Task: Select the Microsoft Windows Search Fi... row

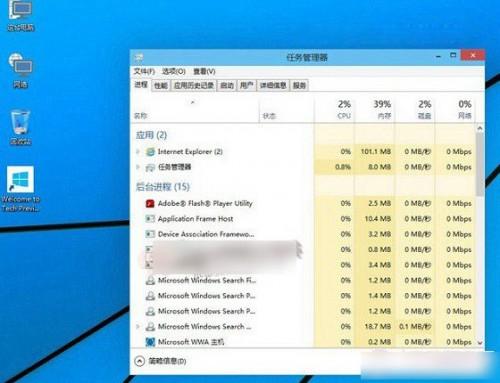Action: tap(304, 280)
